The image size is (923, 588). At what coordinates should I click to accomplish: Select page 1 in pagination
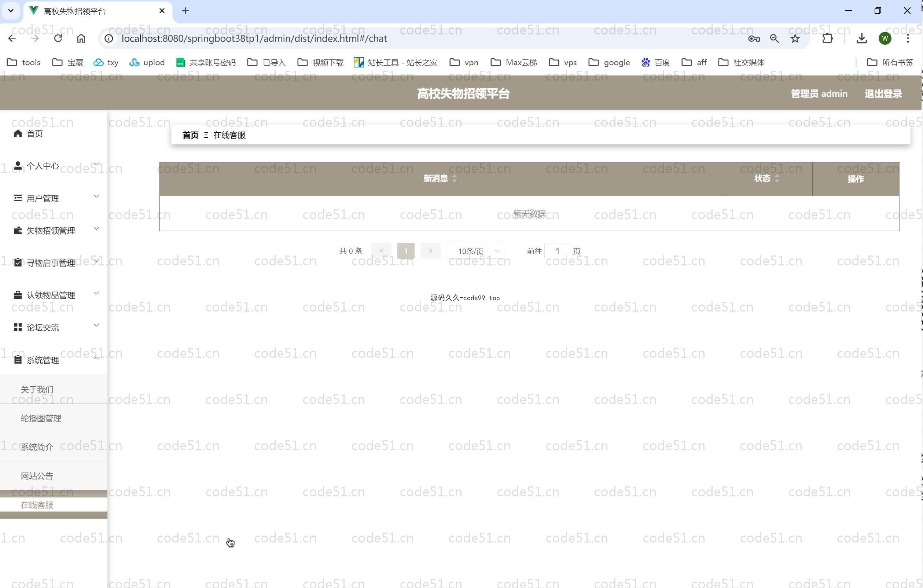406,251
